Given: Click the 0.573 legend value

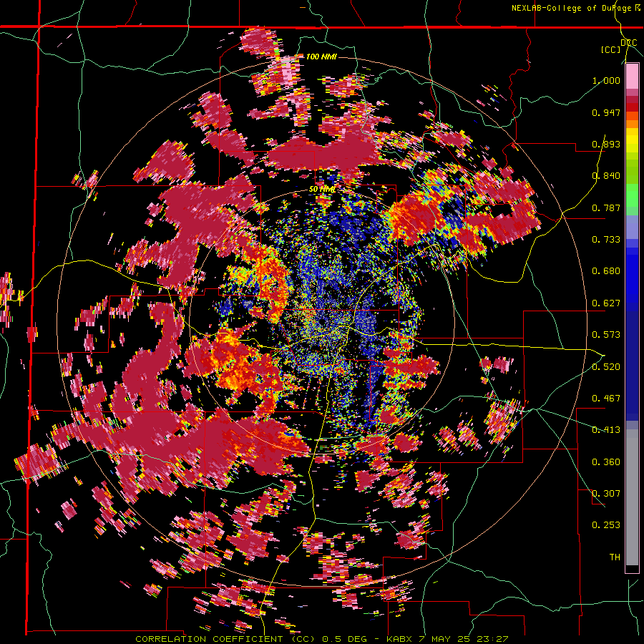Looking at the screenshot, I should tap(606, 335).
